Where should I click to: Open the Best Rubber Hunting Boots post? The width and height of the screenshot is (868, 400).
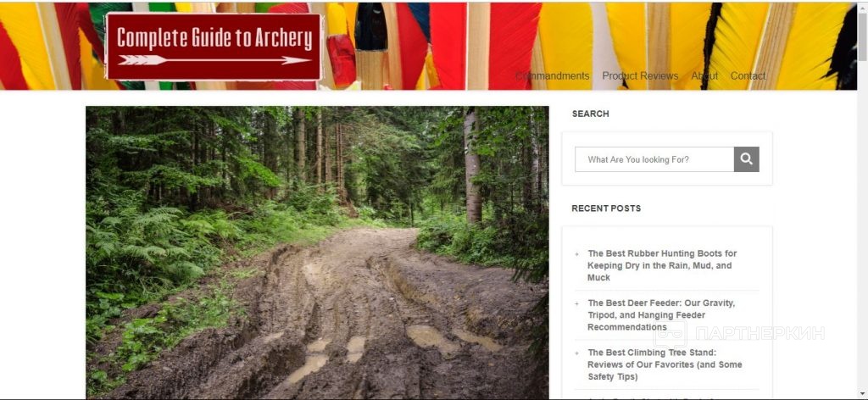661,265
